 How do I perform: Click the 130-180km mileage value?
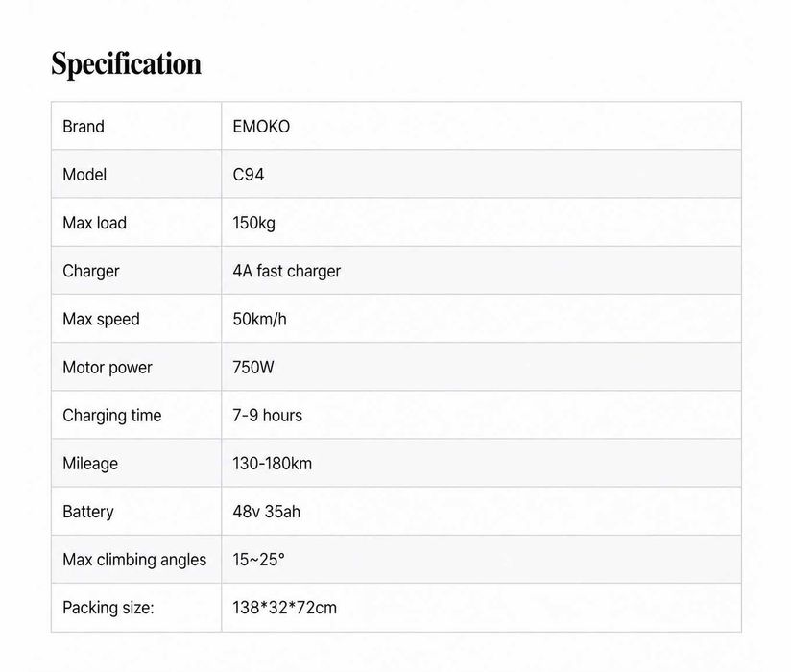tap(272, 463)
